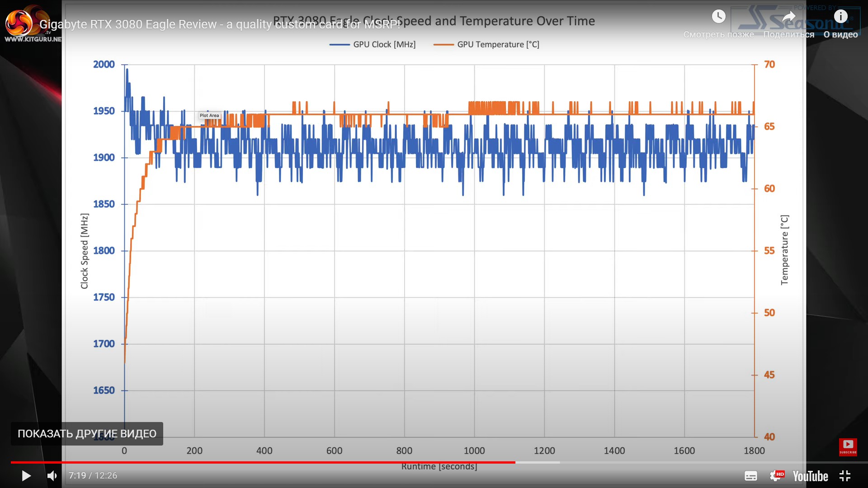Click the KitGuru channel avatar

[19, 23]
